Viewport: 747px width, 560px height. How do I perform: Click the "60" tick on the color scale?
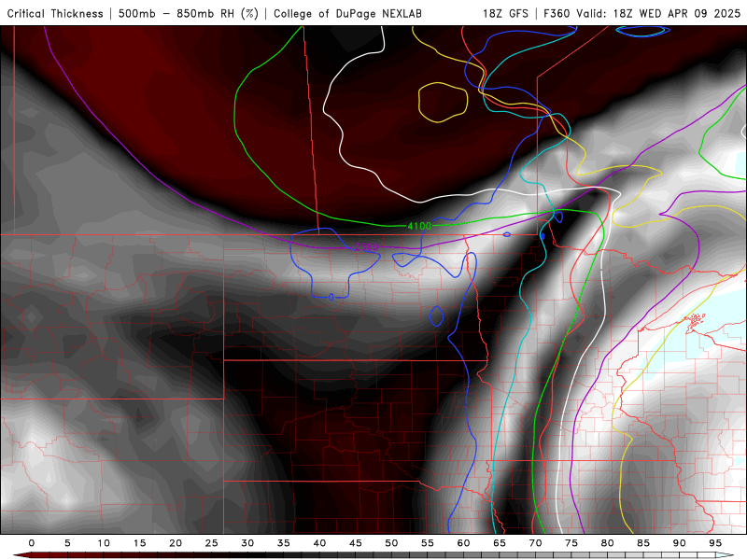click(463, 543)
